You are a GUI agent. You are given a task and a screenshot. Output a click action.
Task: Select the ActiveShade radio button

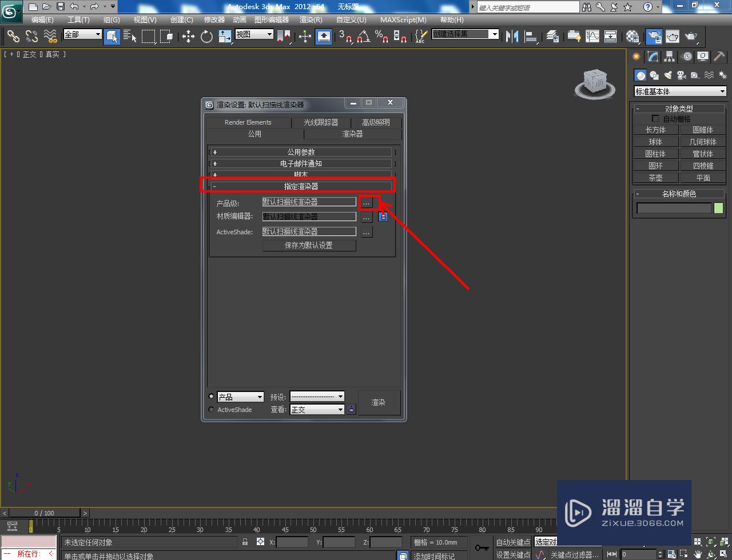[212, 409]
